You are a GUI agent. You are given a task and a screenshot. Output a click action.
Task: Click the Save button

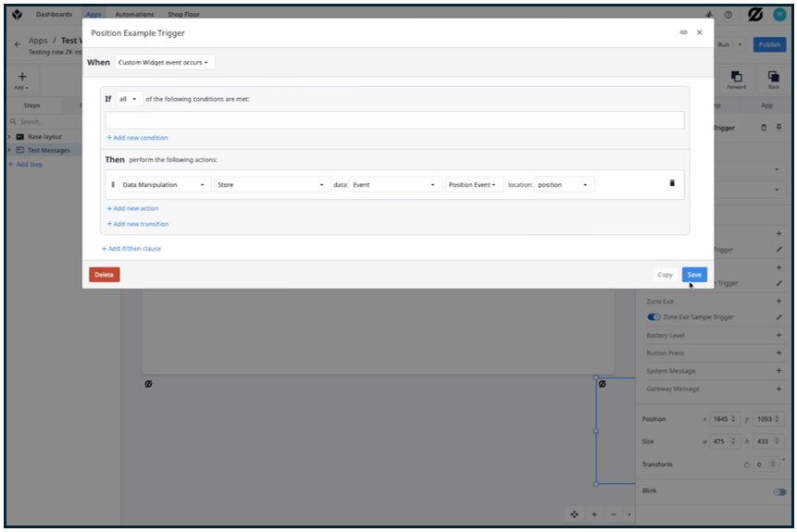[694, 275]
